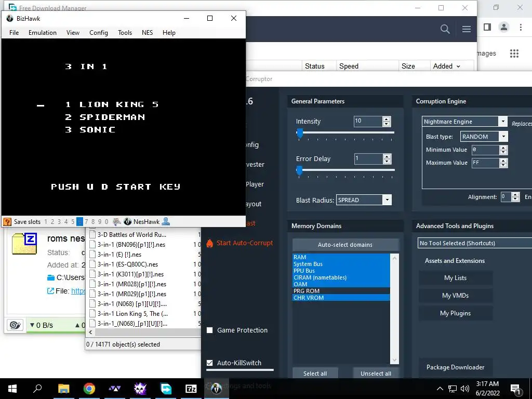
Task: Select save slot 7 in BizHawk
Action: point(86,221)
